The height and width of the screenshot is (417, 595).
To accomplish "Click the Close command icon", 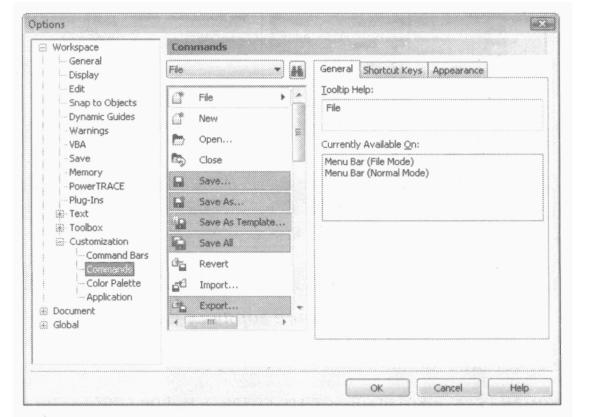I will (178, 160).
